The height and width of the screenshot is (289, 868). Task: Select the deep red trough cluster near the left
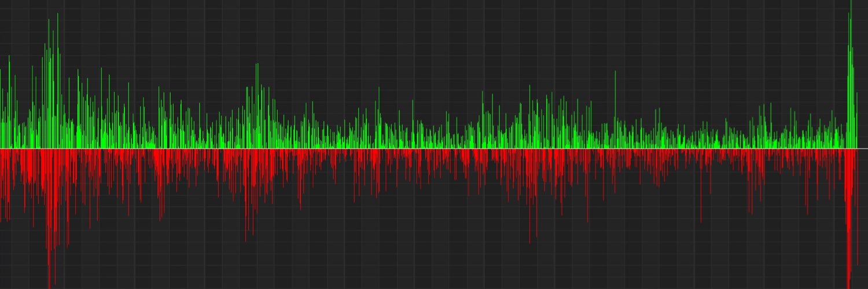[52, 219]
